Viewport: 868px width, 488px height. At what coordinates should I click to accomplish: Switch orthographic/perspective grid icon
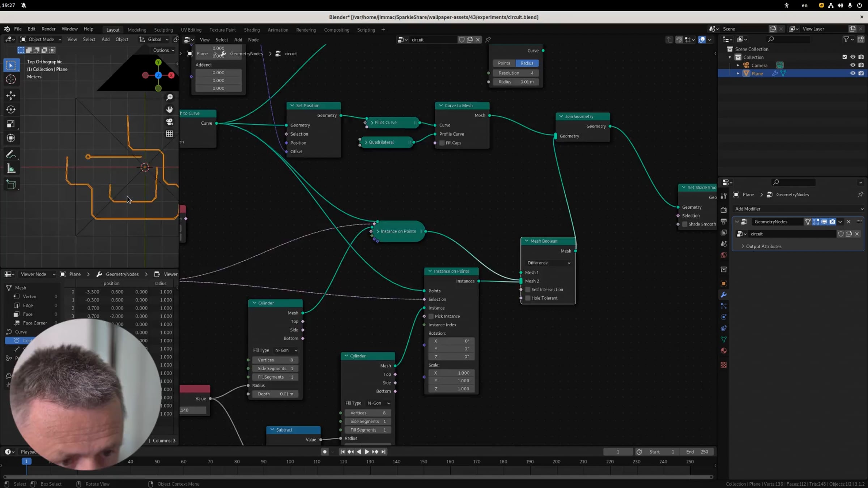169,134
